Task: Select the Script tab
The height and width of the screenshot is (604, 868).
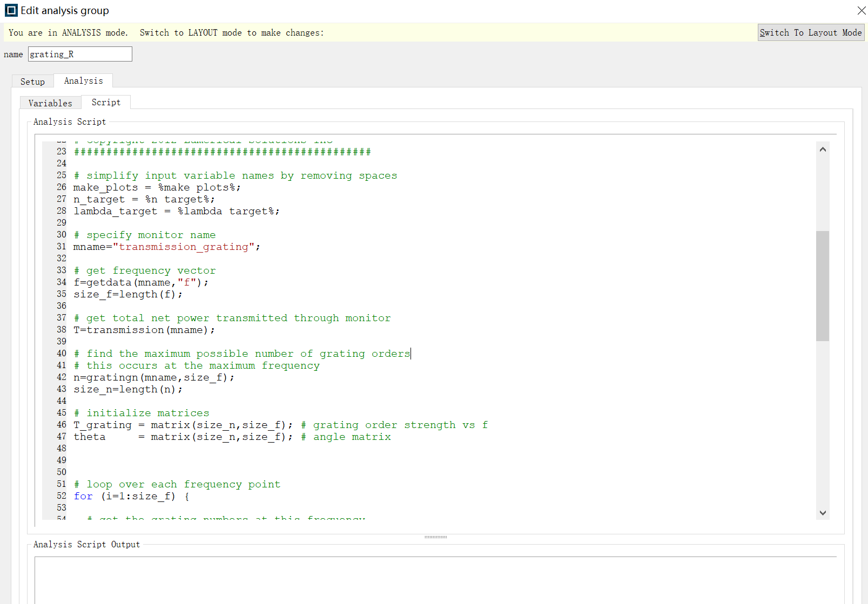Action: click(x=106, y=102)
